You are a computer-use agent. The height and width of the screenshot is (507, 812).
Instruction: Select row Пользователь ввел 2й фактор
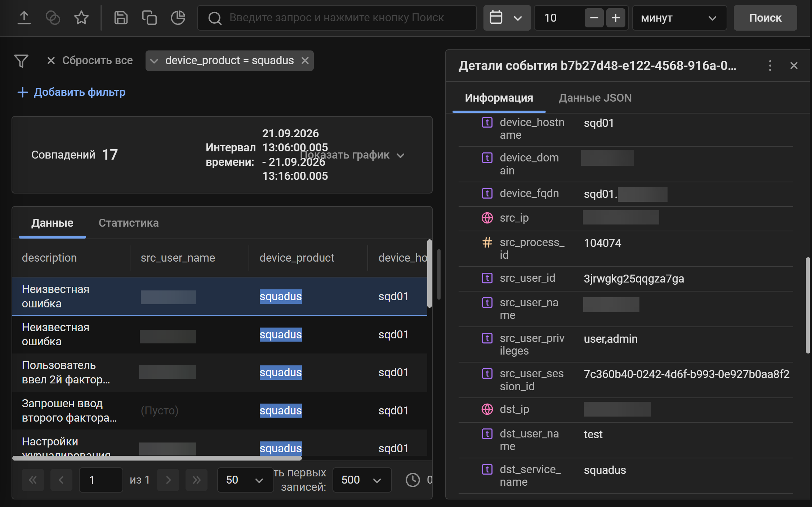point(220,373)
